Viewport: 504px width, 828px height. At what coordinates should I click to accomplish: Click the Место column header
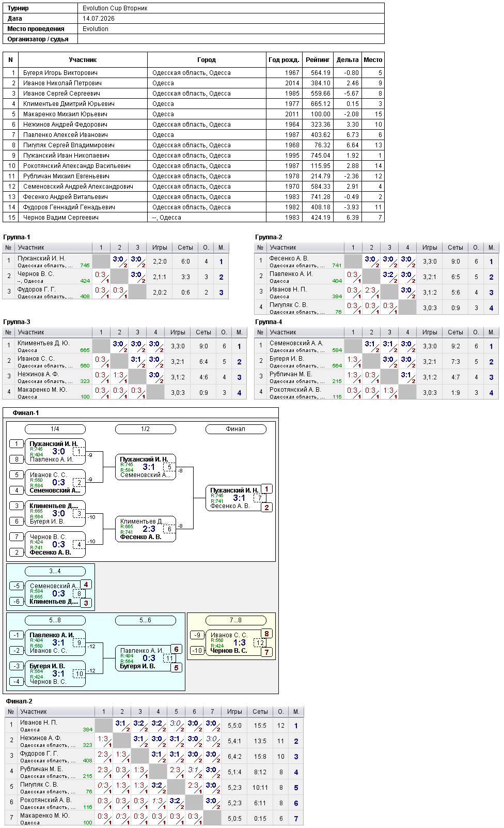[373, 60]
